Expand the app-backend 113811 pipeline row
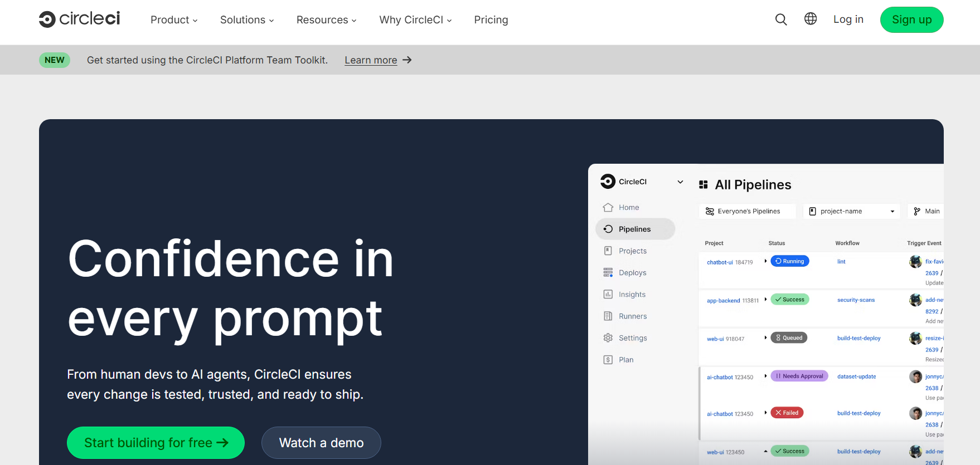980x465 pixels. tap(765, 299)
